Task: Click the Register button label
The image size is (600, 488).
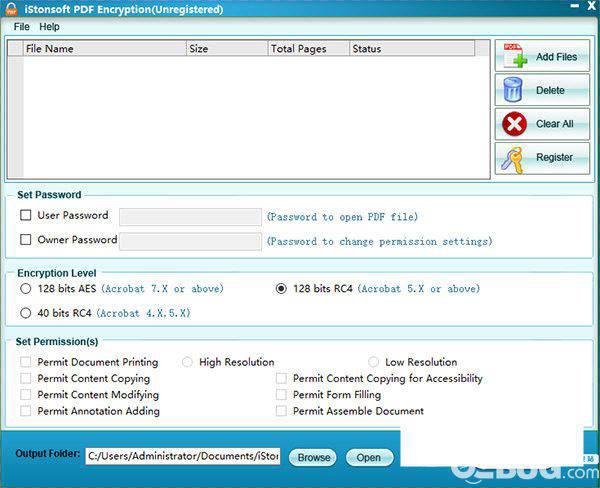Action: (x=554, y=157)
